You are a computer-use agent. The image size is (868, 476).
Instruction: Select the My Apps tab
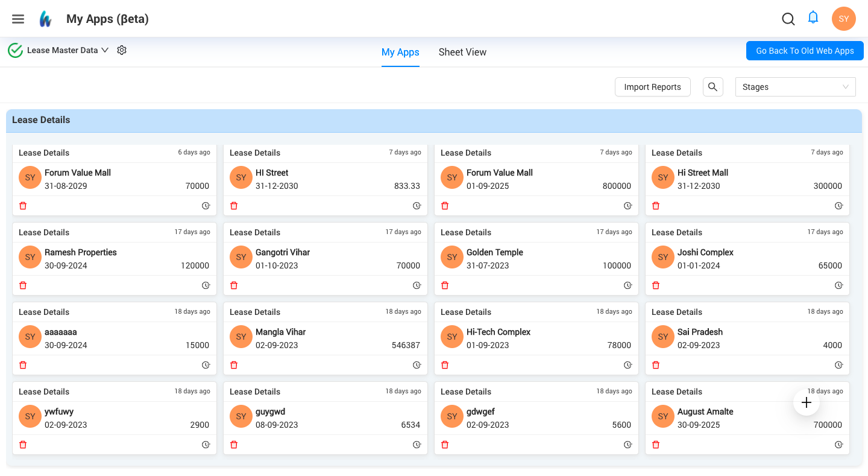pos(400,52)
